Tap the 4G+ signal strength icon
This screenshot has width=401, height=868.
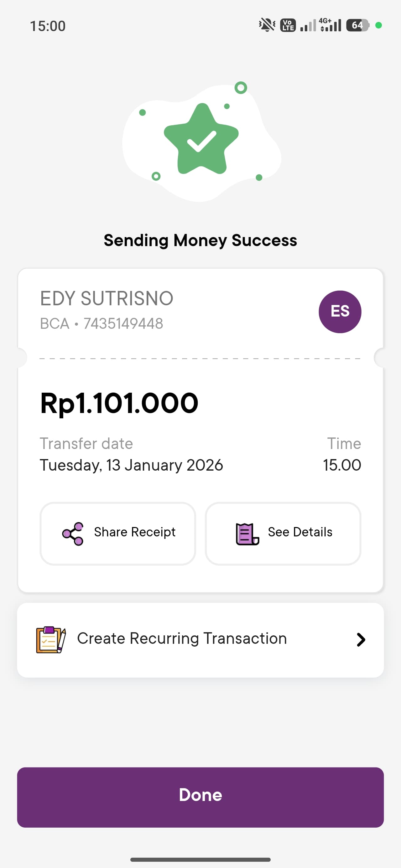(331, 25)
